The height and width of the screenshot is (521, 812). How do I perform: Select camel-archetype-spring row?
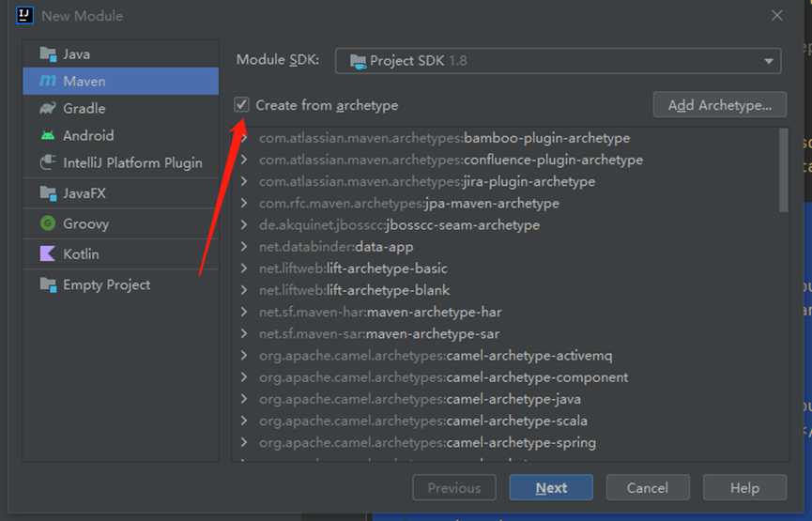point(505,442)
